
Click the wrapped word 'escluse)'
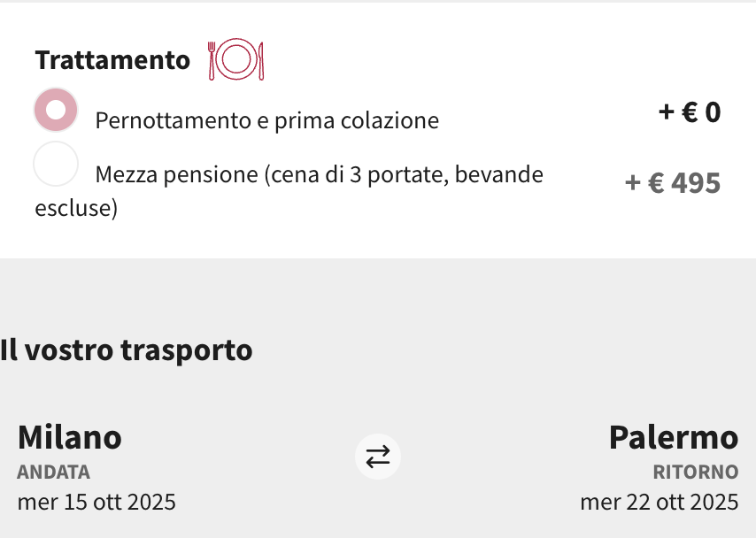[x=76, y=210]
